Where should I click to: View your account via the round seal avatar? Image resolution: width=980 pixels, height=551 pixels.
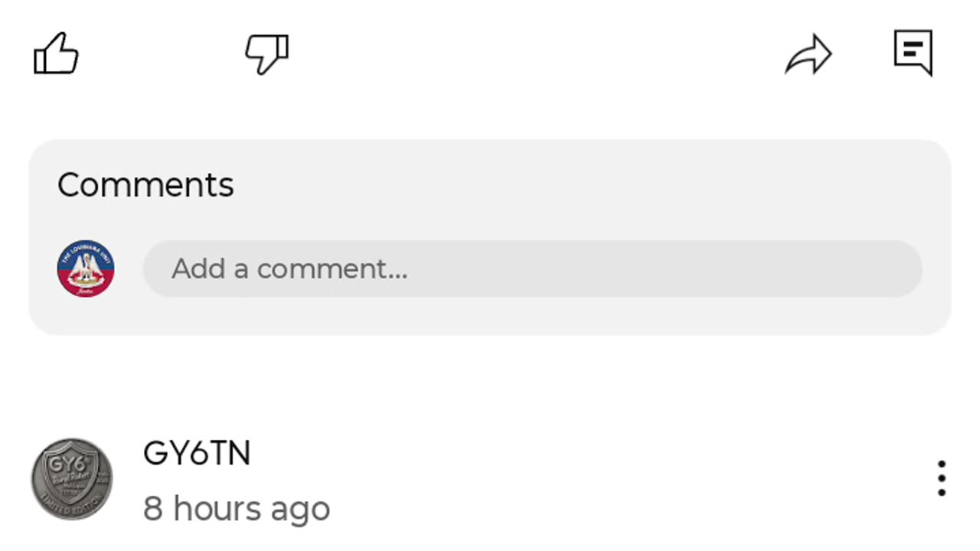point(86,269)
